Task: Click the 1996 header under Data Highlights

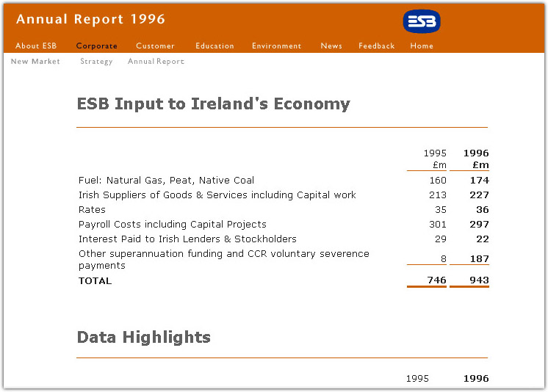Action: [x=476, y=378]
